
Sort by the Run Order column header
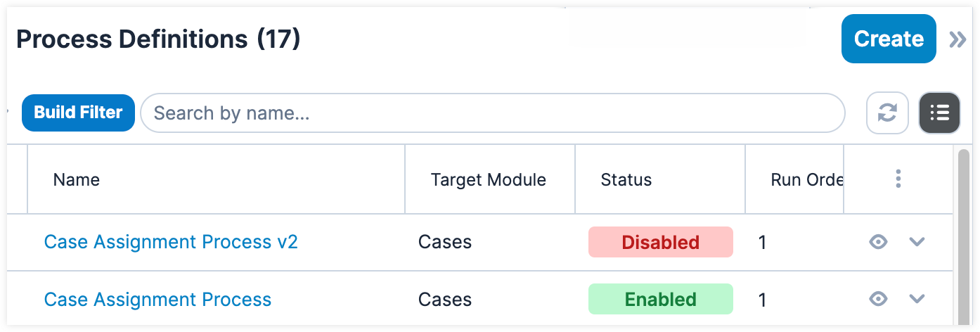tap(806, 180)
